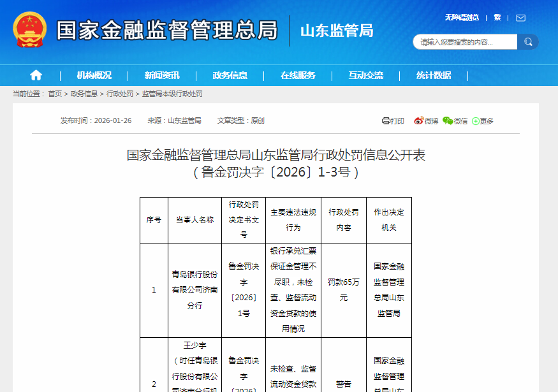Click violation cell 银行承兑汇票保证金管理不尽职

tap(293, 290)
